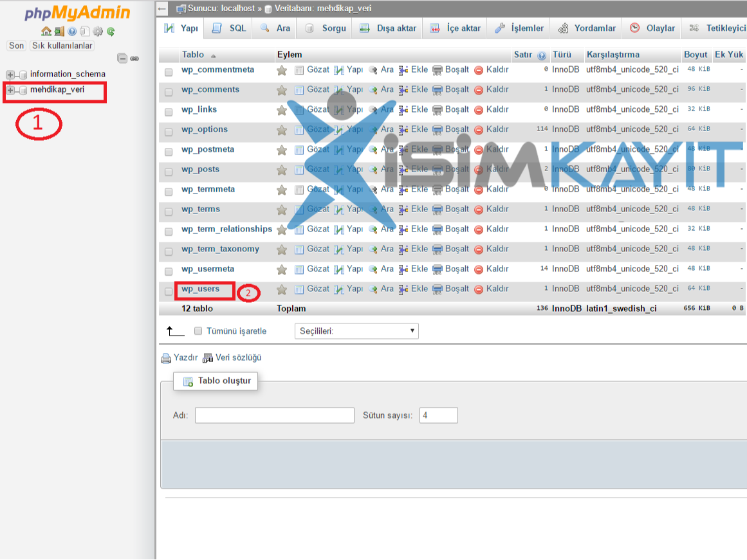Hide navigation panel with top-left arrow button

162,8
